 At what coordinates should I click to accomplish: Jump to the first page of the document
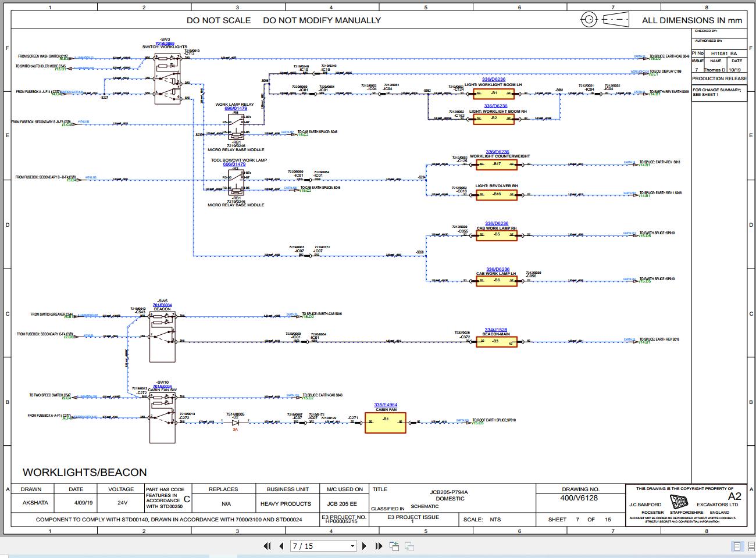tap(267, 546)
